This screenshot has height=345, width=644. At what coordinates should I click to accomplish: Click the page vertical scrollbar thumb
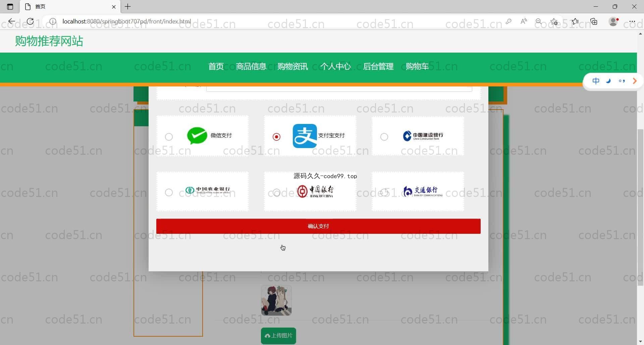tap(640, 207)
